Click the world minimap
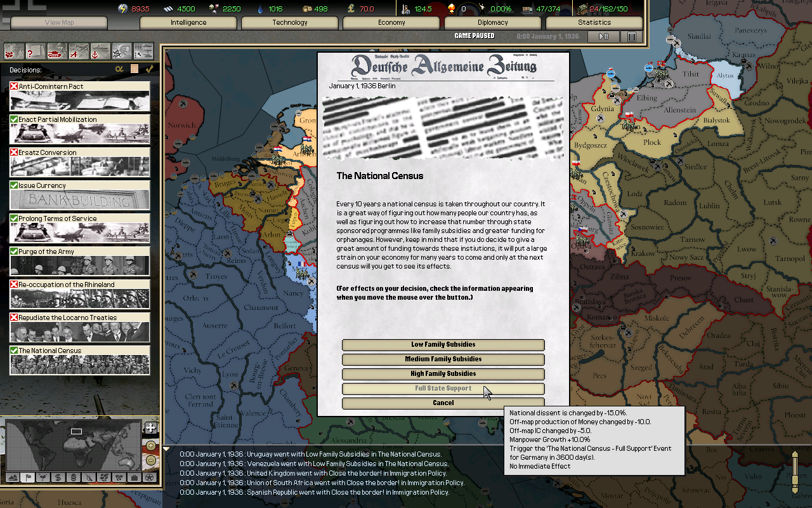This screenshot has height=508, width=812. click(73, 444)
